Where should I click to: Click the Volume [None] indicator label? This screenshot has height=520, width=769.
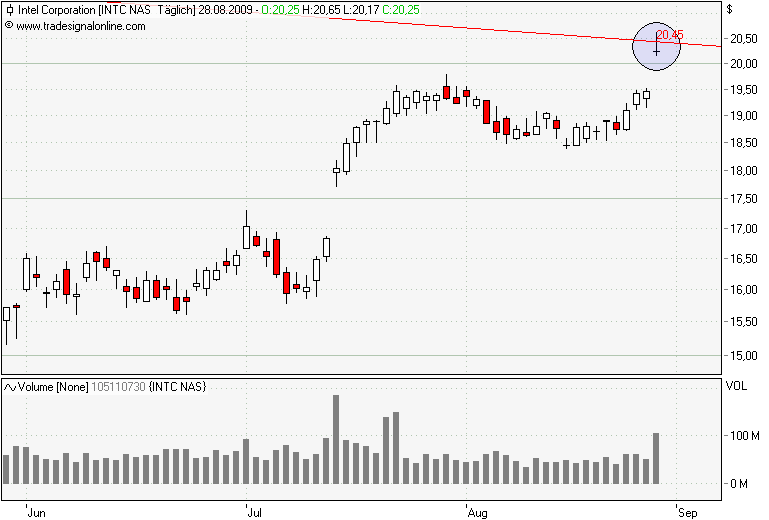(53, 387)
